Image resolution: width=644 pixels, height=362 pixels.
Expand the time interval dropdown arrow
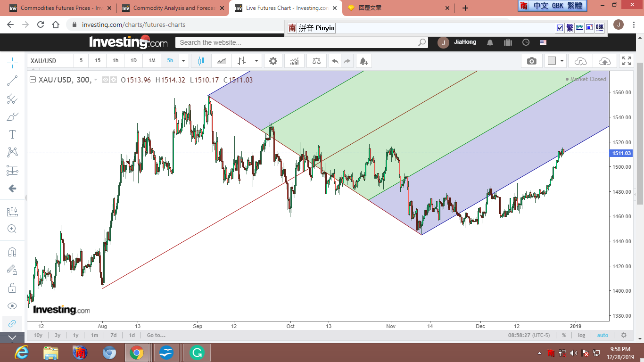(184, 61)
